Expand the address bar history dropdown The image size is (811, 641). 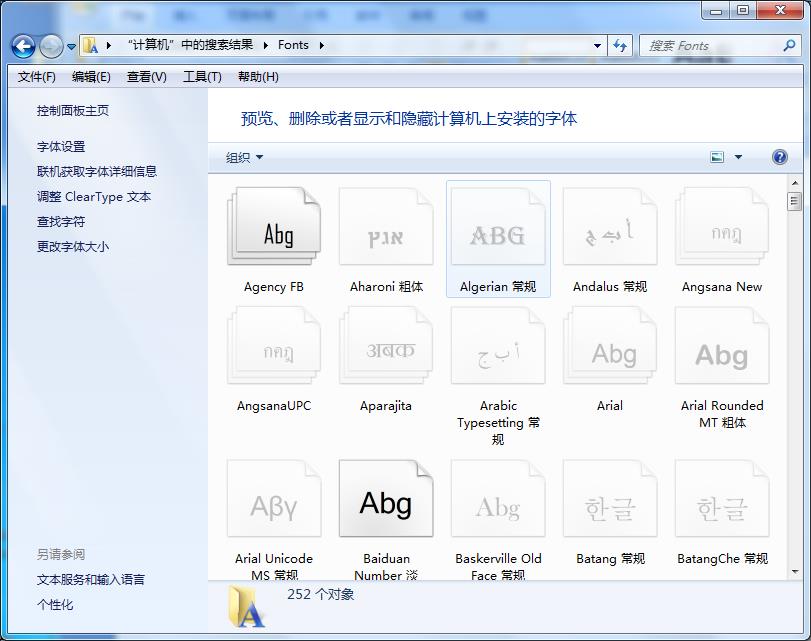[597, 46]
